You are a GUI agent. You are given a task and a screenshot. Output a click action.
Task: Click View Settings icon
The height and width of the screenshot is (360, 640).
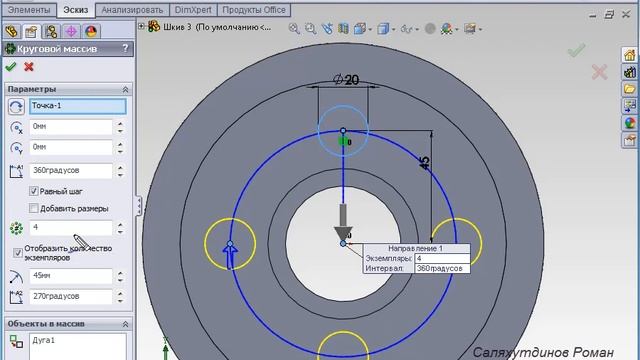[x=470, y=29]
